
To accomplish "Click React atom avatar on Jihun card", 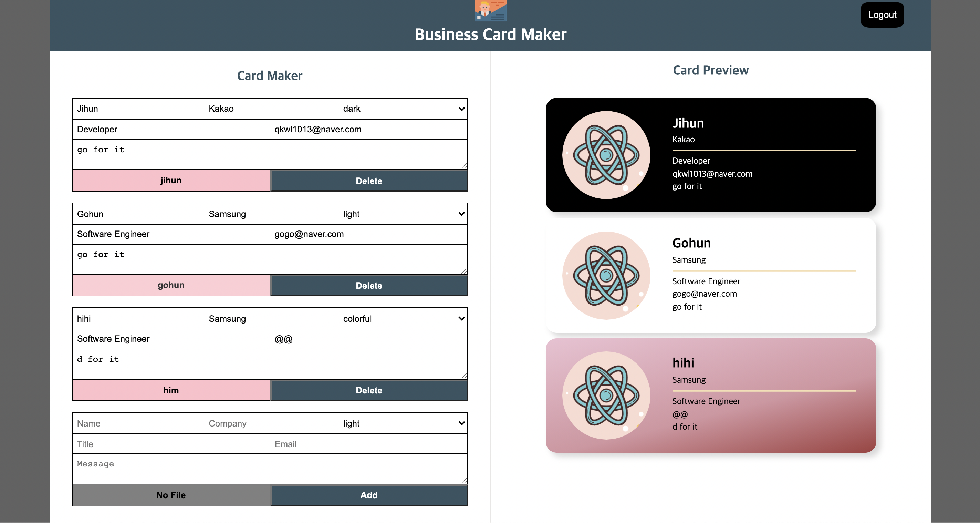I will coord(606,155).
